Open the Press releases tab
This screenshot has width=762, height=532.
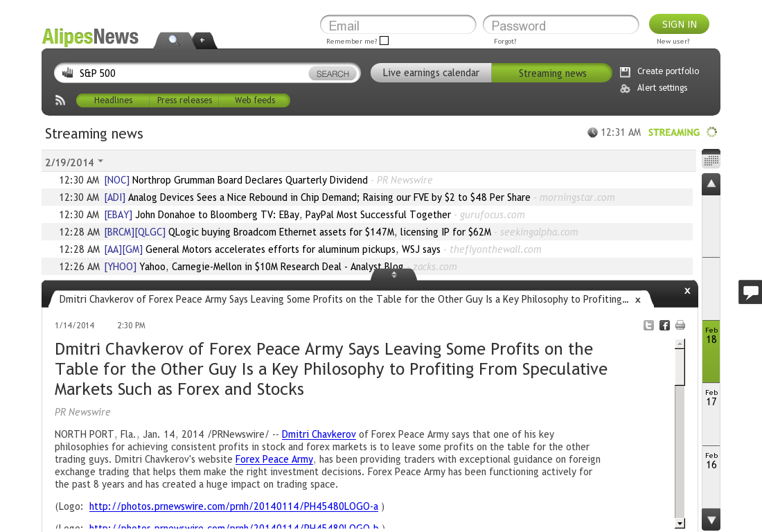tap(184, 100)
